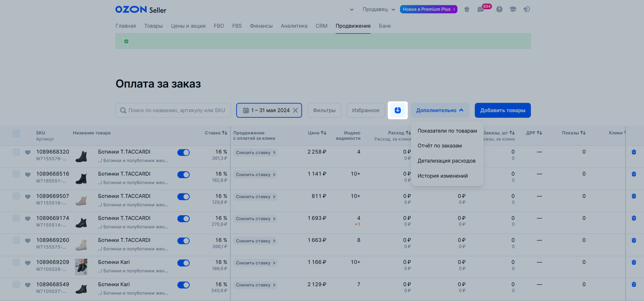Open the graduation cap training icon
The height and width of the screenshot is (301, 644).
click(513, 9)
